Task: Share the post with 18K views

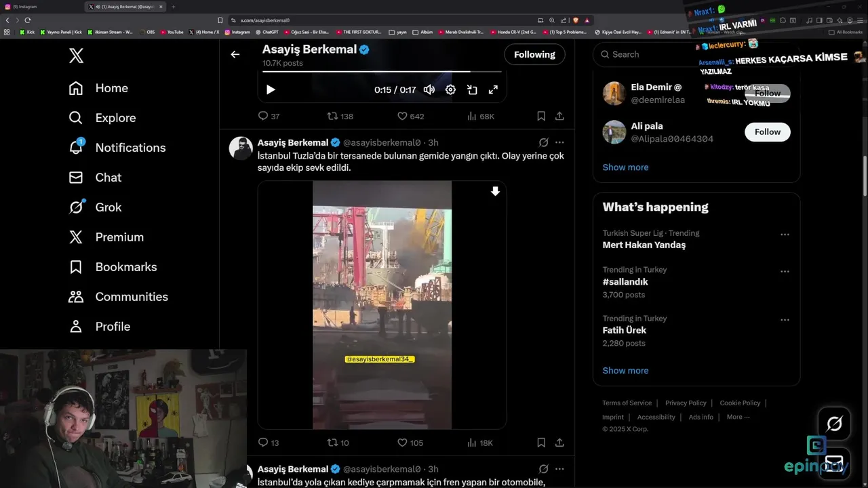Action: [x=559, y=443]
